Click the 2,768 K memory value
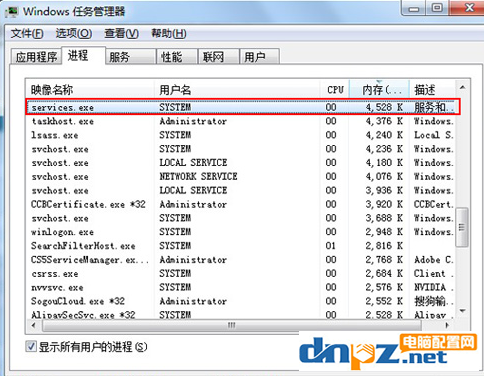484x376 pixels. 384,260
